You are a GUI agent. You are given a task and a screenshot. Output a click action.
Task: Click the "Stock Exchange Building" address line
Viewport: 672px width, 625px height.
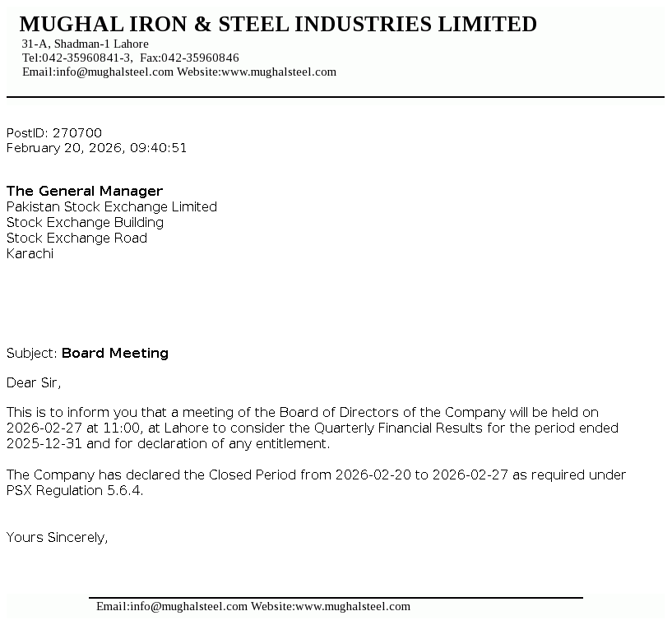[x=85, y=222]
